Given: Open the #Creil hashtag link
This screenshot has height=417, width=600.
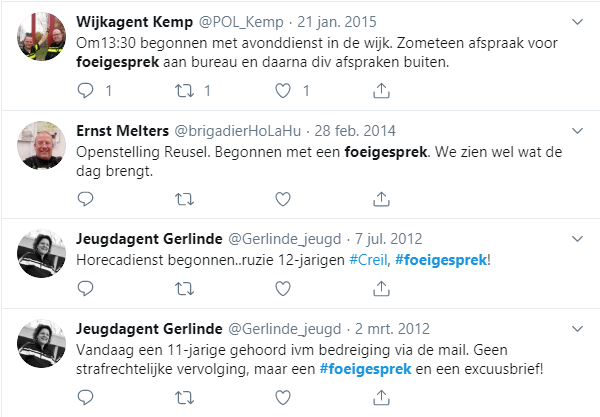Looking at the screenshot, I should (x=368, y=260).
